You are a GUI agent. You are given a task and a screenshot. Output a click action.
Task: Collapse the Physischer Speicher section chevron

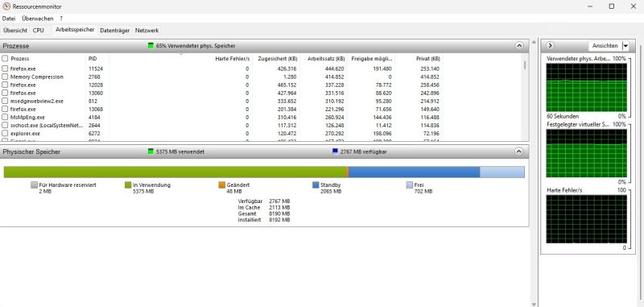(519, 151)
